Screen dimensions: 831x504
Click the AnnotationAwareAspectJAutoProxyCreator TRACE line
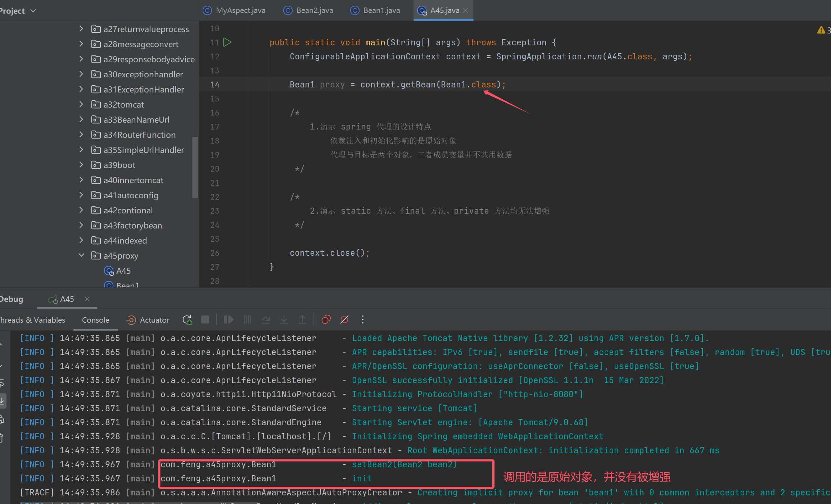[425, 492]
